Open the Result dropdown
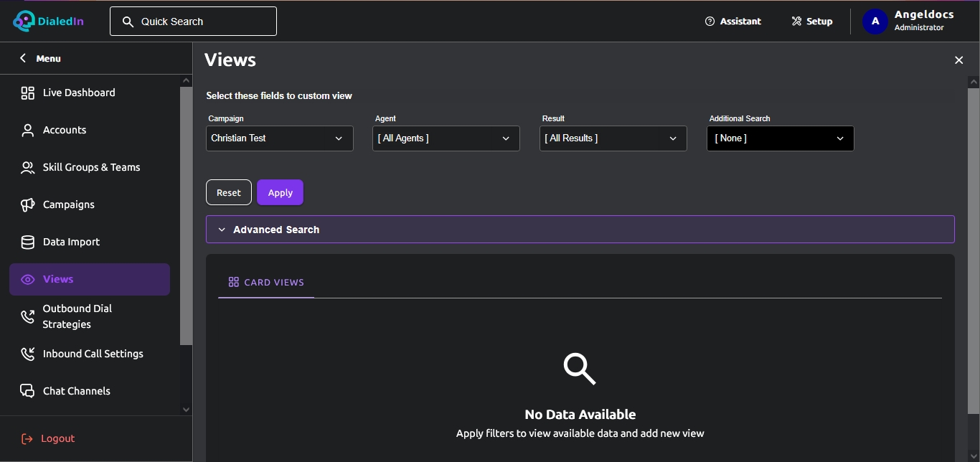Screen dimensions: 980x462 [613, 138]
